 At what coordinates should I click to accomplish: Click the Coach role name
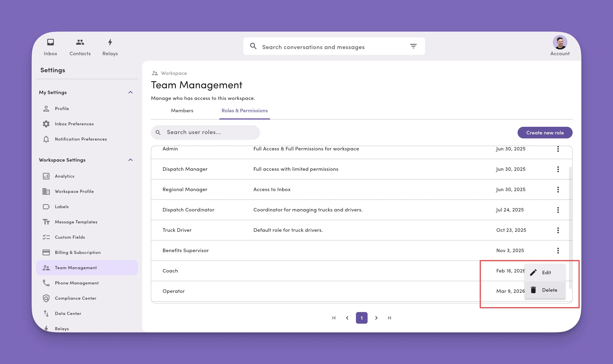coord(170,271)
